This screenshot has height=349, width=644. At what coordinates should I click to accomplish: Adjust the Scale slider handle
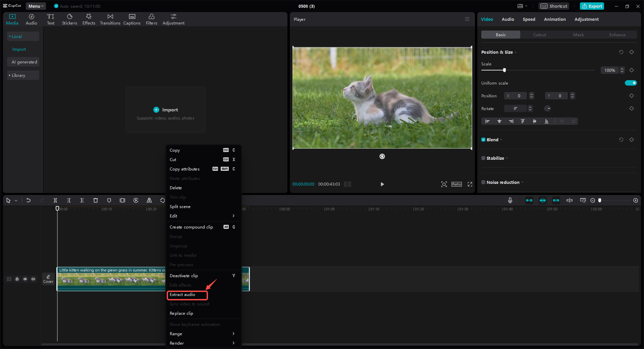click(x=504, y=70)
